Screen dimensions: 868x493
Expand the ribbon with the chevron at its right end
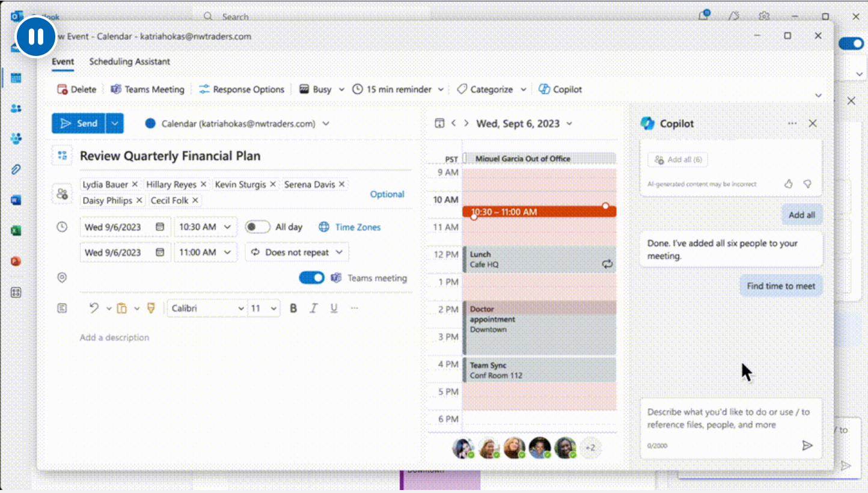tap(818, 96)
